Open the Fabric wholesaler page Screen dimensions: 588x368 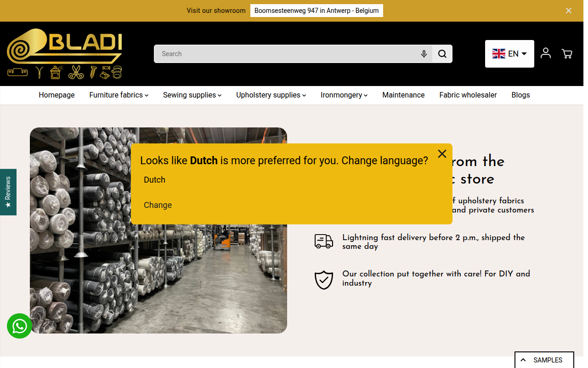click(x=468, y=95)
